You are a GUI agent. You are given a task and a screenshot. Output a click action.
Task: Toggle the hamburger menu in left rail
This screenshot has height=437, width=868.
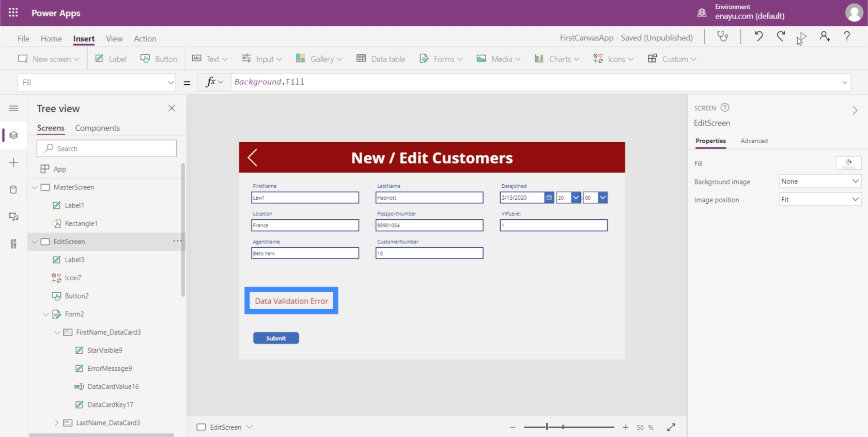pos(13,108)
